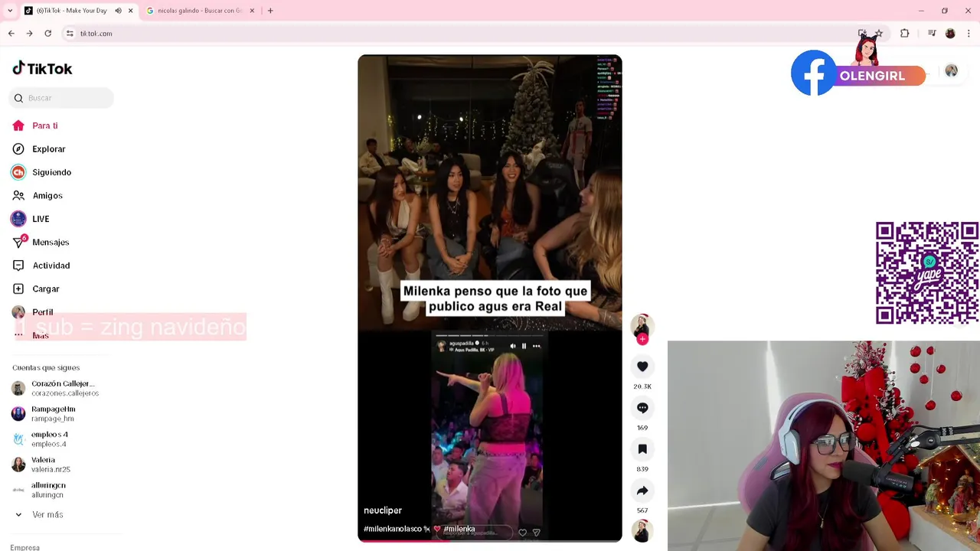Open the #milenka hashtag
This screenshot has height=551, width=980.
point(459,529)
